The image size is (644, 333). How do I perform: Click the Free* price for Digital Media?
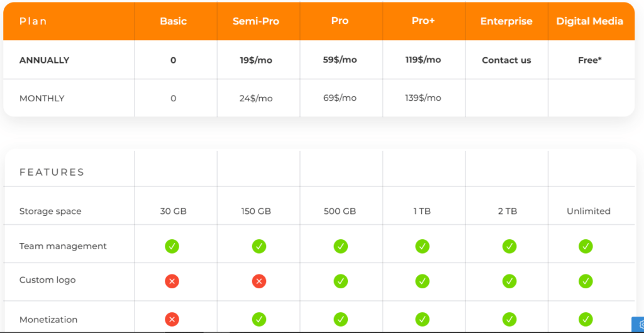pos(589,60)
